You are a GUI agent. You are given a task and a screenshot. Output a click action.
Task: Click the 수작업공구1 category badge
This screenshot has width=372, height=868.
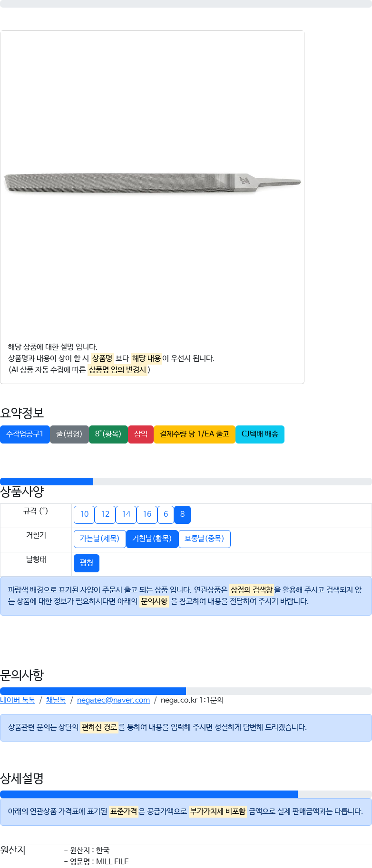coord(25,434)
